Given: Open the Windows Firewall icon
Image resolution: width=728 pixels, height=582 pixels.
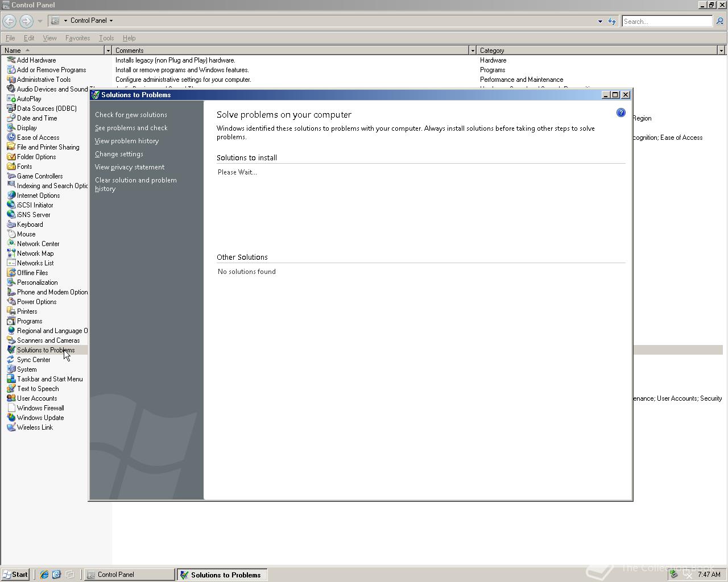Looking at the screenshot, I should click(11, 408).
